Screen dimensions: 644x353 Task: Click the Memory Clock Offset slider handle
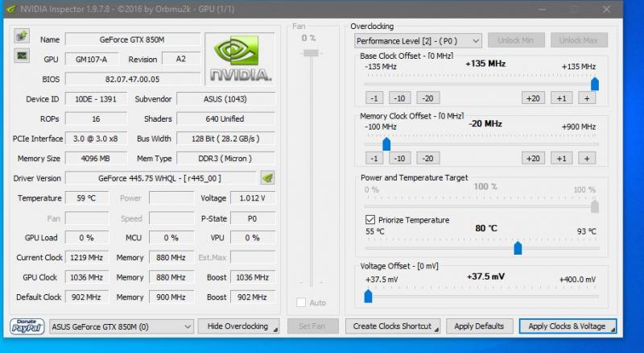tap(386, 144)
